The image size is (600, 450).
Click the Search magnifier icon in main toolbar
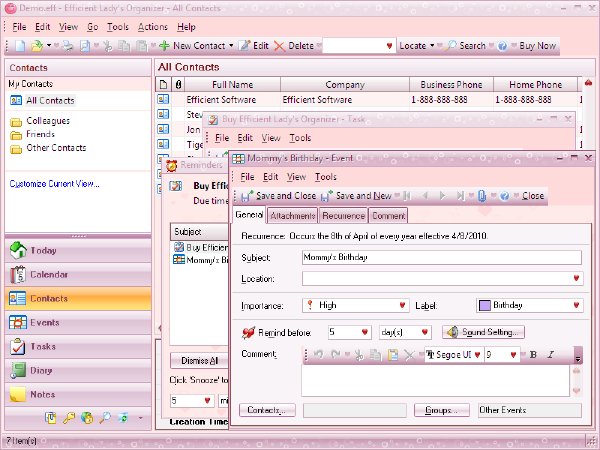pos(451,46)
